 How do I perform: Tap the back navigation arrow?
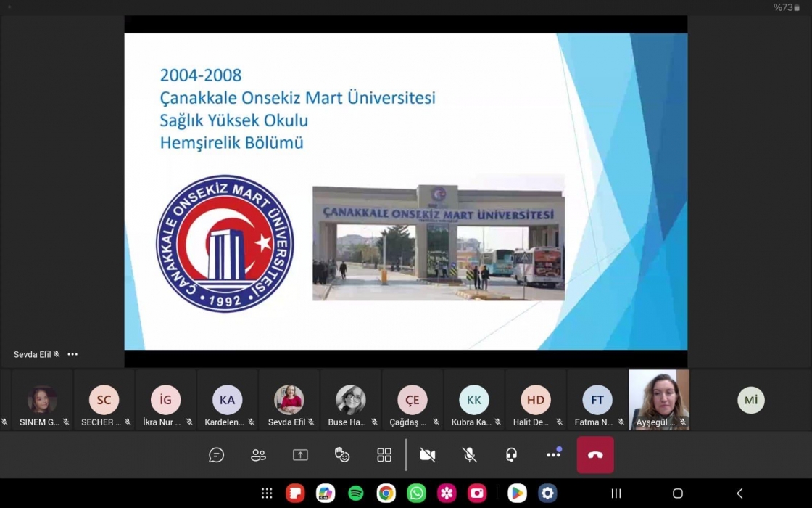tap(739, 493)
